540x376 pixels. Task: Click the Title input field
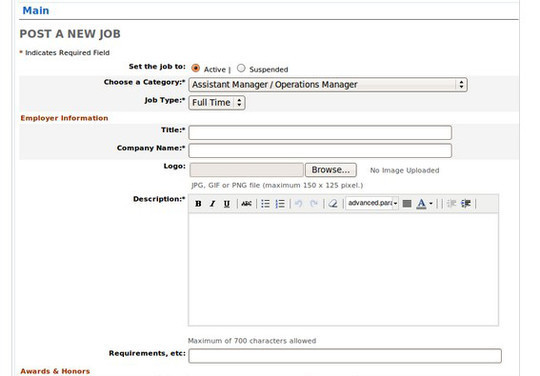click(320, 133)
